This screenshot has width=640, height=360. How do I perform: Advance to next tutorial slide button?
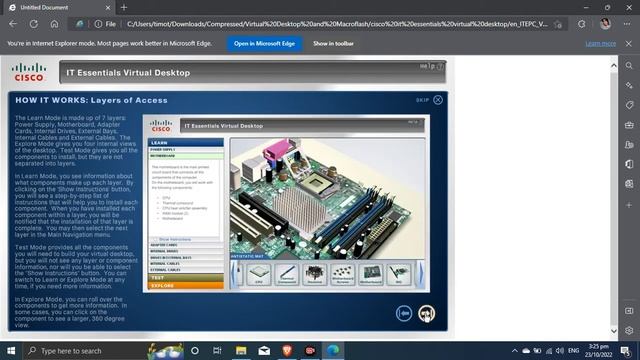click(427, 313)
